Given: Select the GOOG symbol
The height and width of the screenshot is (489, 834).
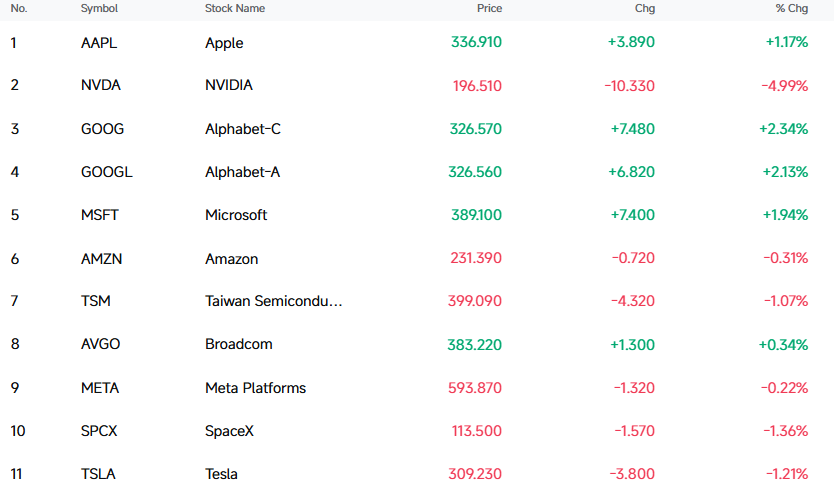Looking at the screenshot, I should (102, 129).
